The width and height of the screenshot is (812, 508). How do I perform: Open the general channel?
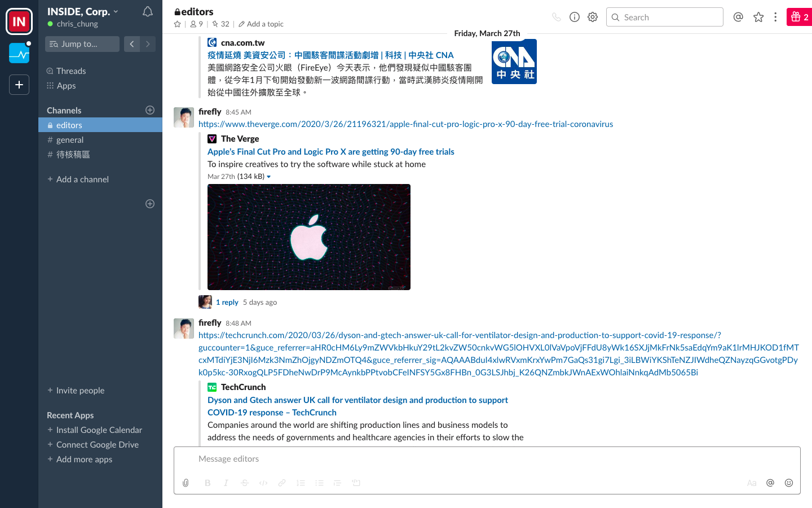[x=100, y=139]
